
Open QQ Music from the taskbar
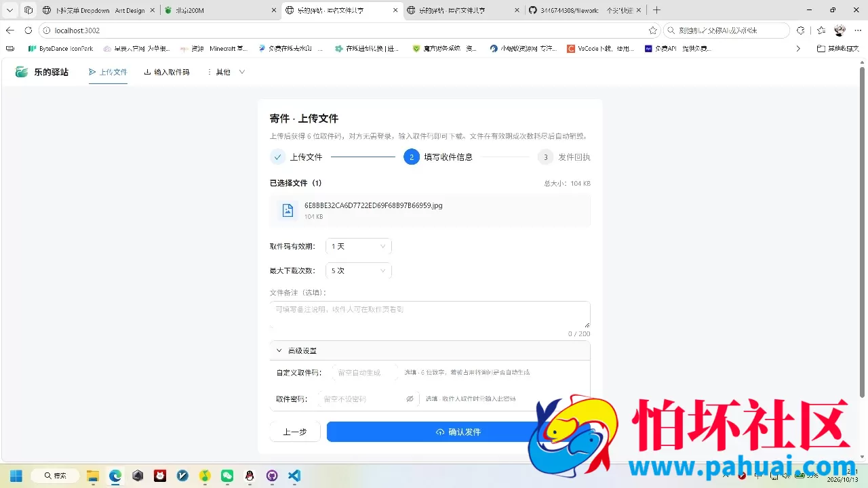point(205,476)
